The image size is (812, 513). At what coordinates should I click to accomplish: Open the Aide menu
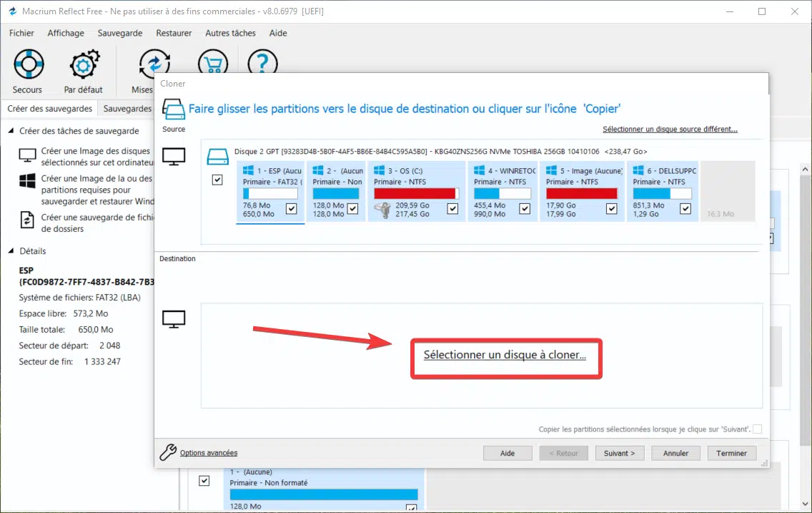[x=278, y=33]
